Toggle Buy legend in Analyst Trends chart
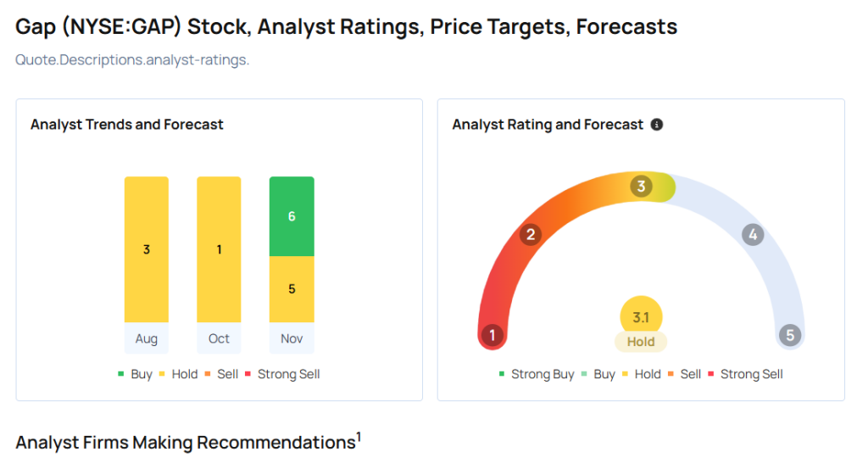The width and height of the screenshot is (868, 458). click(135, 374)
